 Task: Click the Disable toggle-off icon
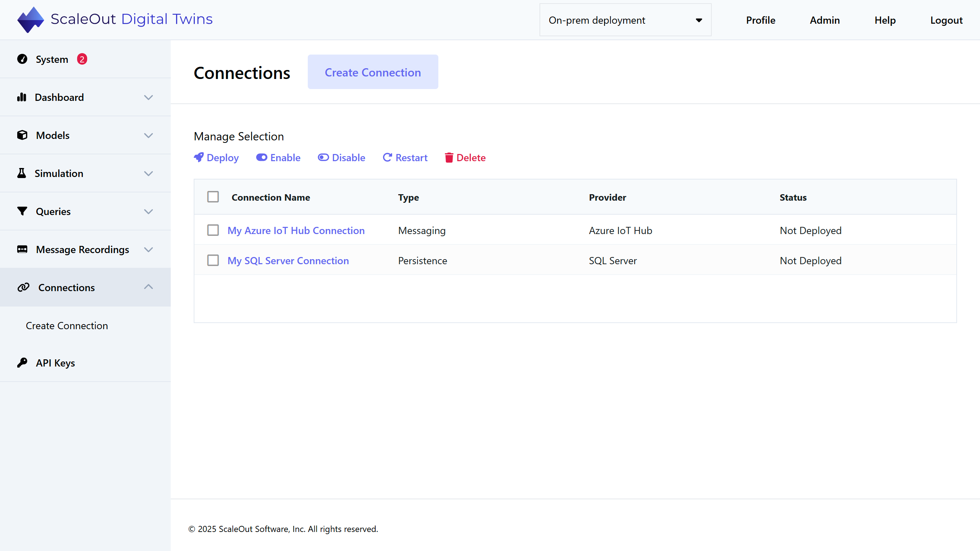pos(323,157)
